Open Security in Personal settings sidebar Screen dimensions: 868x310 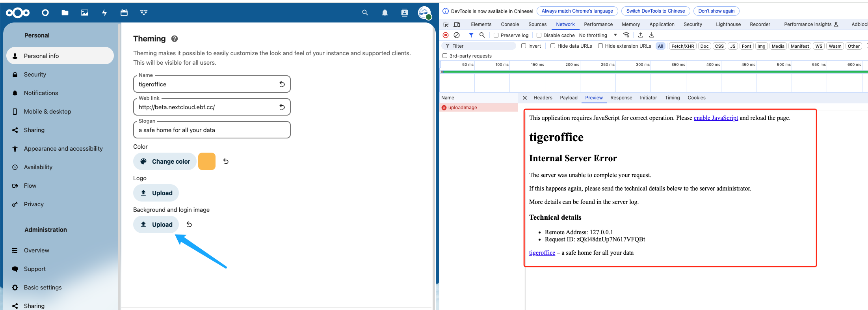(x=60, y=74)
